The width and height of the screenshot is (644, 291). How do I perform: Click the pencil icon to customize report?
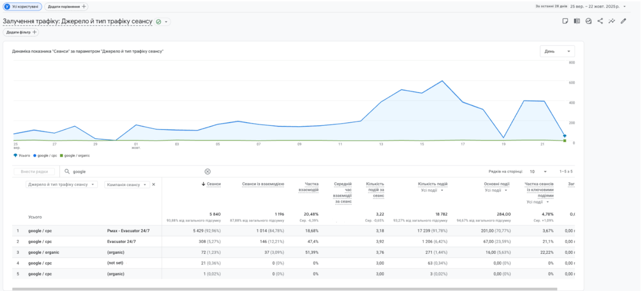pos(623,21)
